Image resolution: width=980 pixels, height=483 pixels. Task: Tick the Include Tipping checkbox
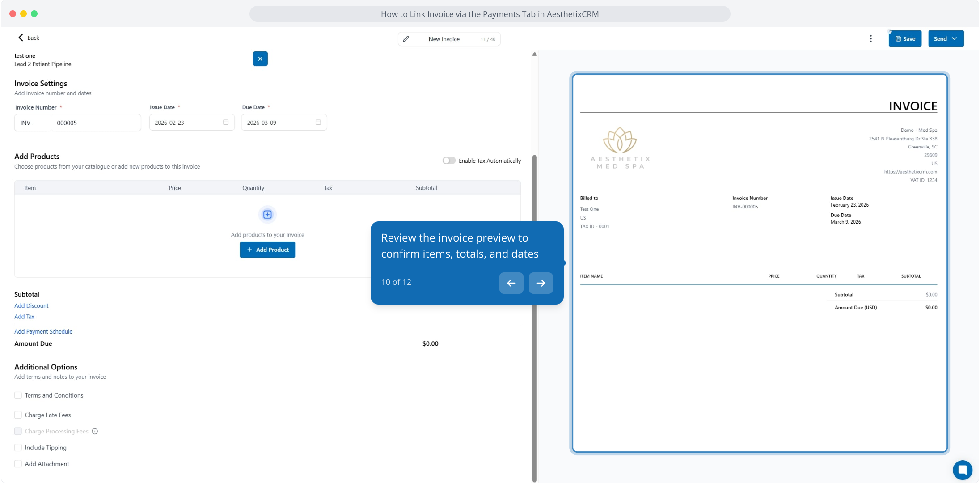pyautogui.click(x=18, y=448)
